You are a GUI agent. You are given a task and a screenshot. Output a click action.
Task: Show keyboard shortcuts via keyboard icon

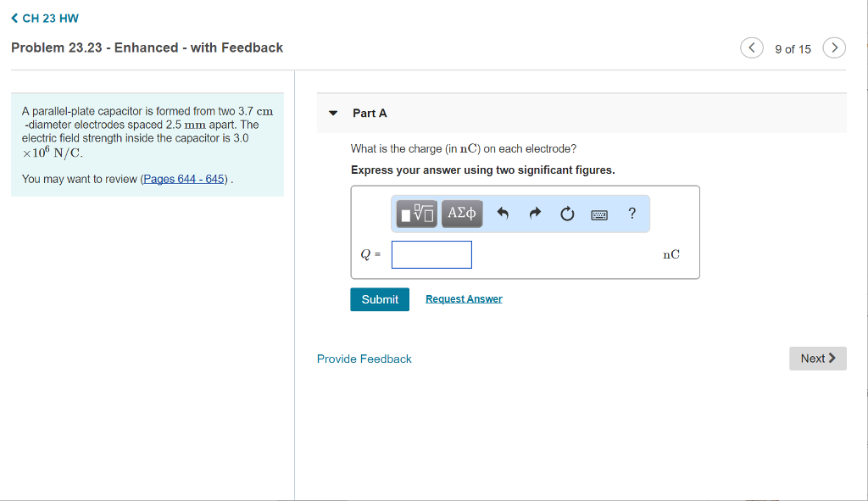(x=599, y=214)
